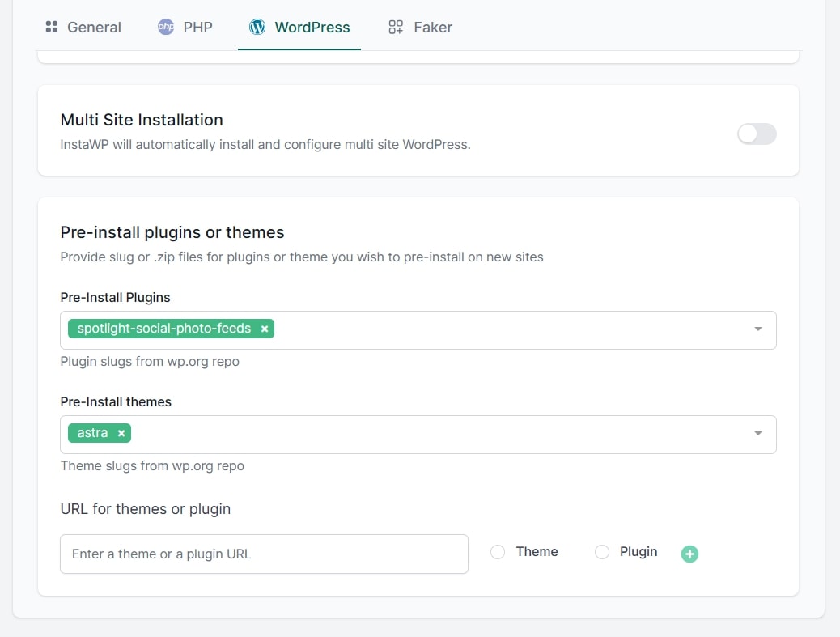Click the green plus add URL button

pyautogui.click(x=689, y=554)
